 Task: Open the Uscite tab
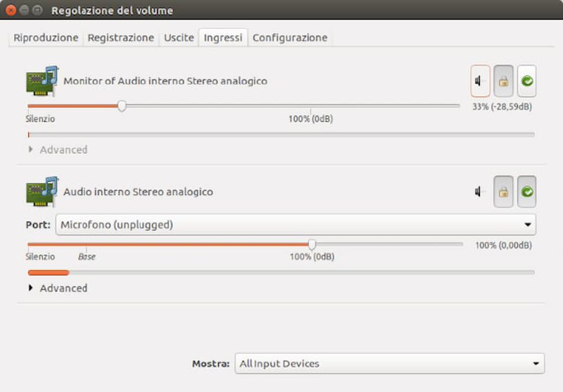[179, 38]
